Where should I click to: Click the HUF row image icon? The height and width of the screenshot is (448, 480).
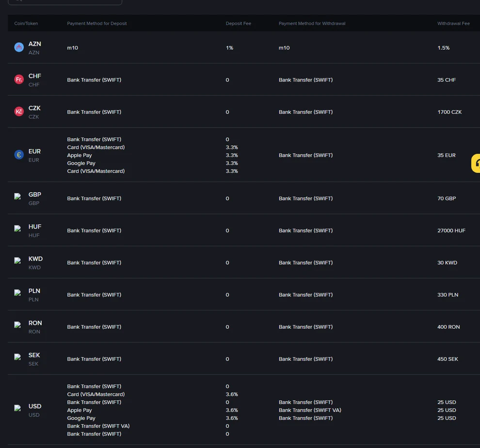(x=18, y=229)
